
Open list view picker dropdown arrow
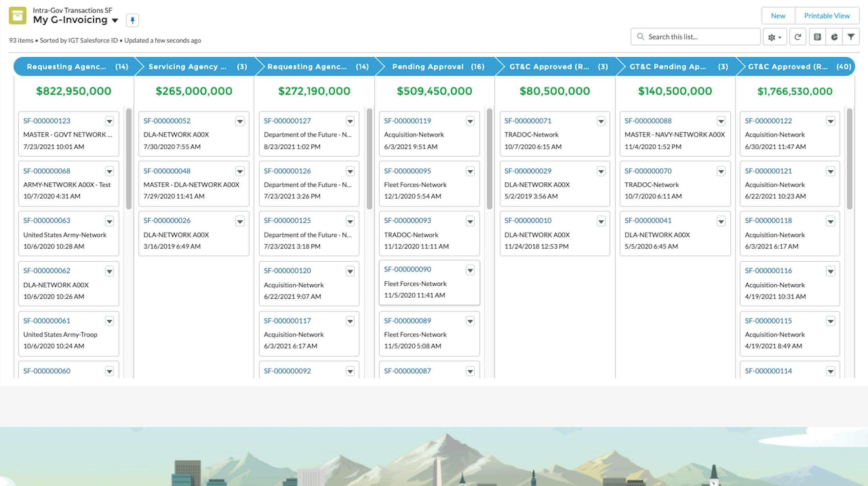115,20
